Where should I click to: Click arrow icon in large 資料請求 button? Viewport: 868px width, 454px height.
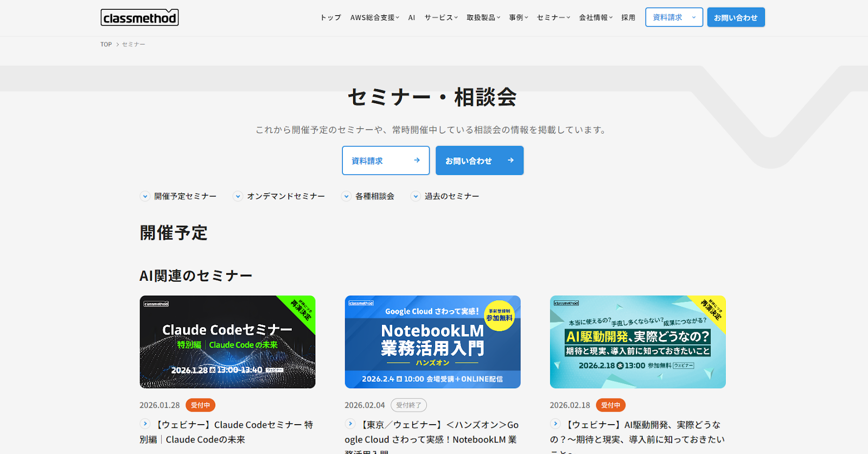[417, 160]
